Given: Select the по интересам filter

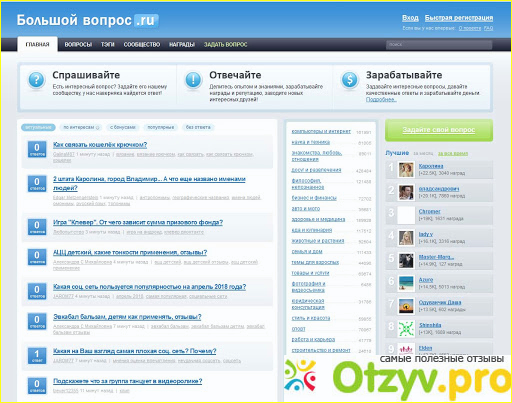Looking at the screenshot, I should tap(81, 127).
